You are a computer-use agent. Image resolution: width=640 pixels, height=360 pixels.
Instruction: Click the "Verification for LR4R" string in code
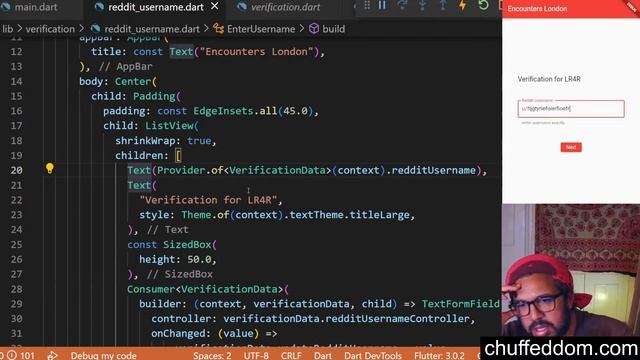tap(208, 200)
